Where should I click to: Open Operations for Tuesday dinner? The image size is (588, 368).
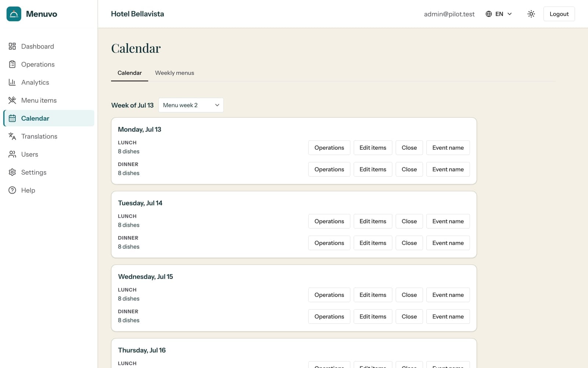point(329,243)
